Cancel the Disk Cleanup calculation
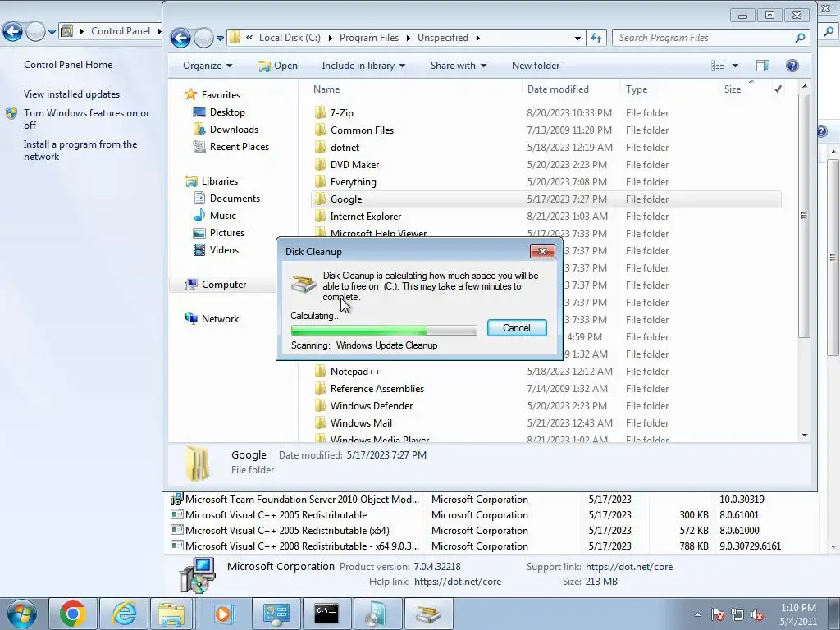 click(x=517, y=328)
